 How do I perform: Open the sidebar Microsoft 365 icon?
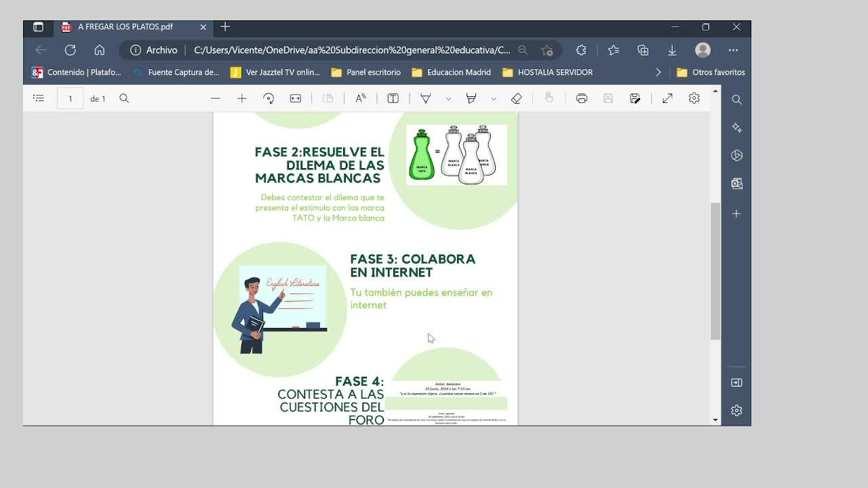point(736,156)
